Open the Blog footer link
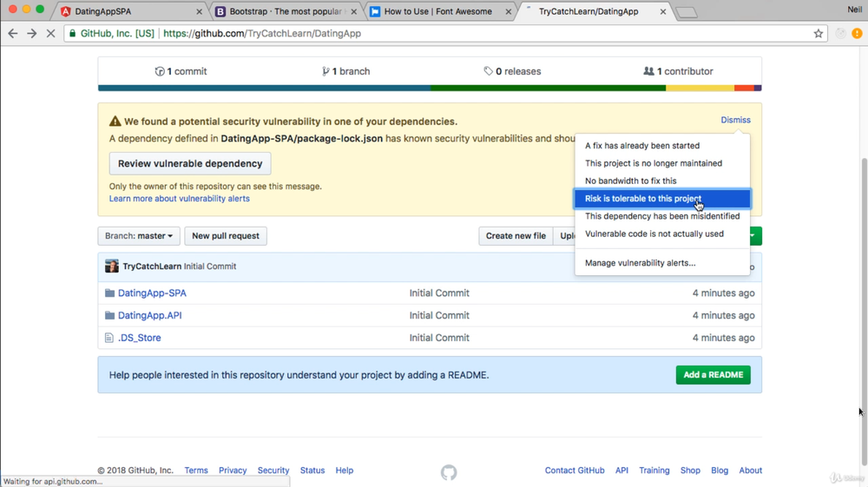 [720, 470]
